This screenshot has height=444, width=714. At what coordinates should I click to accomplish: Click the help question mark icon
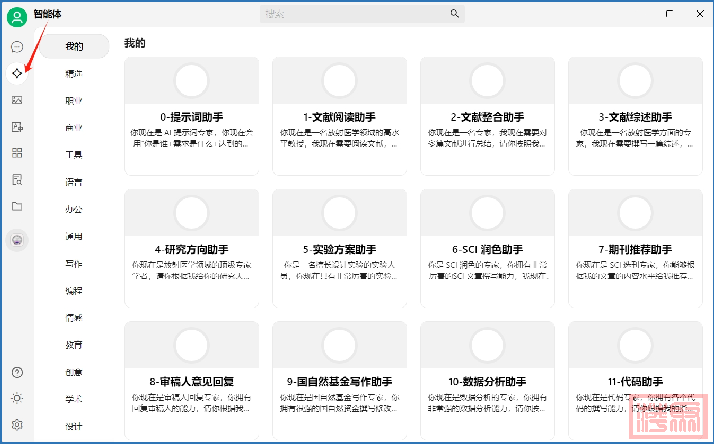[17, 372]
